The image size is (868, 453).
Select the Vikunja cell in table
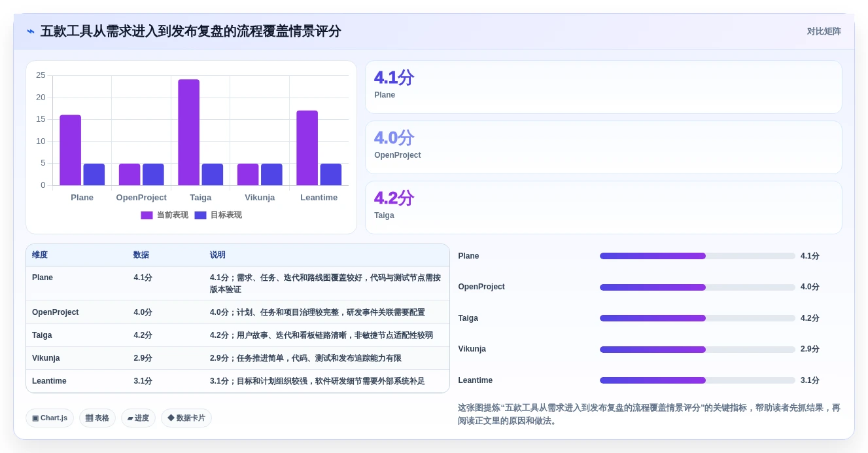pyautogui.click(x=46, y=358)
